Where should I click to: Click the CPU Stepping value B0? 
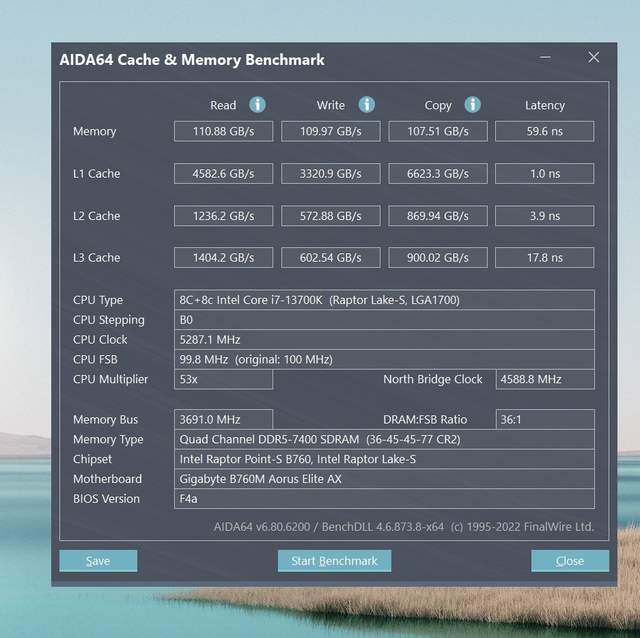(384, 320)
